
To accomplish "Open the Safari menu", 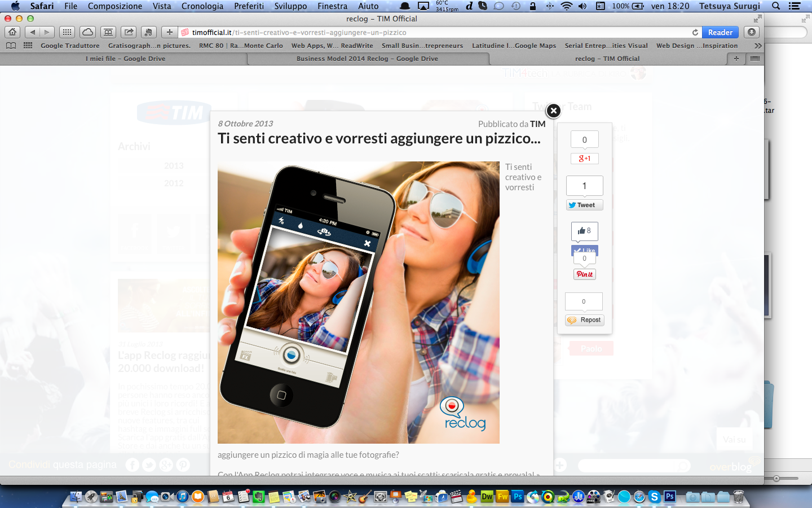I will (42, 6).
